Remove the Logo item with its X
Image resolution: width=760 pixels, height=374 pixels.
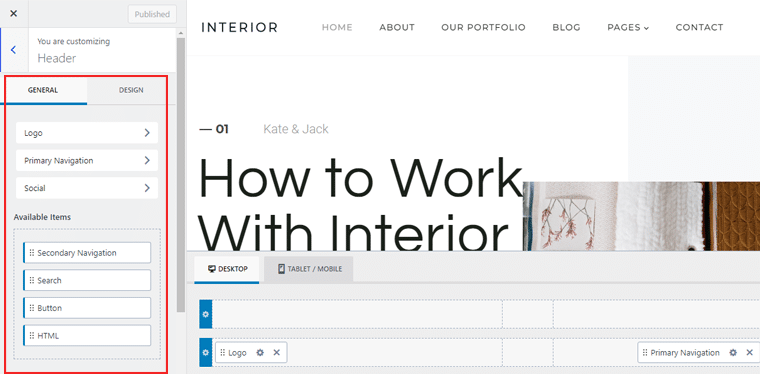click(x=277, y=353)
